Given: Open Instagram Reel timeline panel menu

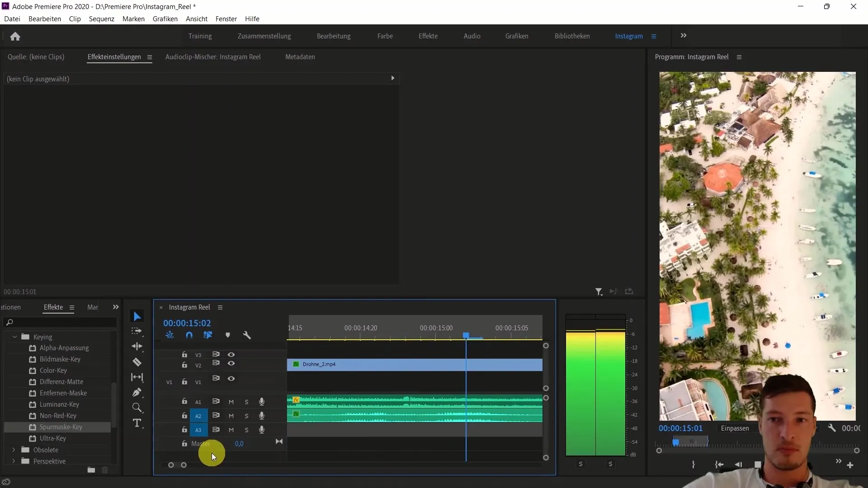Looking at the screenshot, I should point(220,307).
